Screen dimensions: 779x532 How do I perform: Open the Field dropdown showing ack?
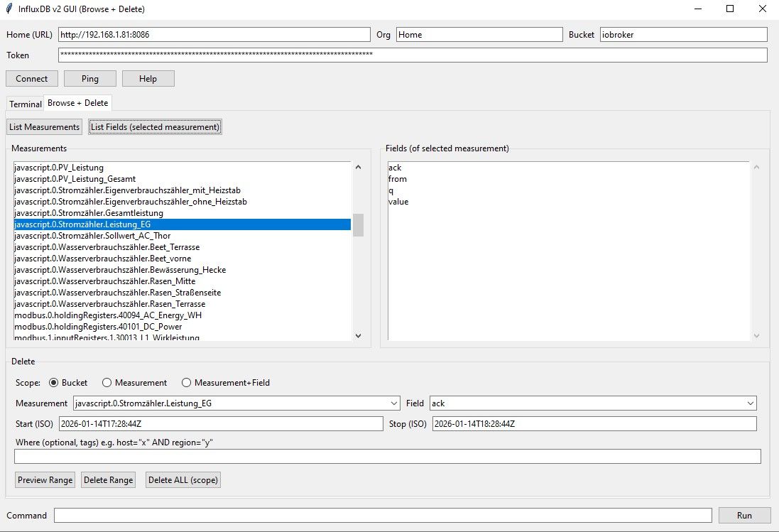[x=751, y=403]
